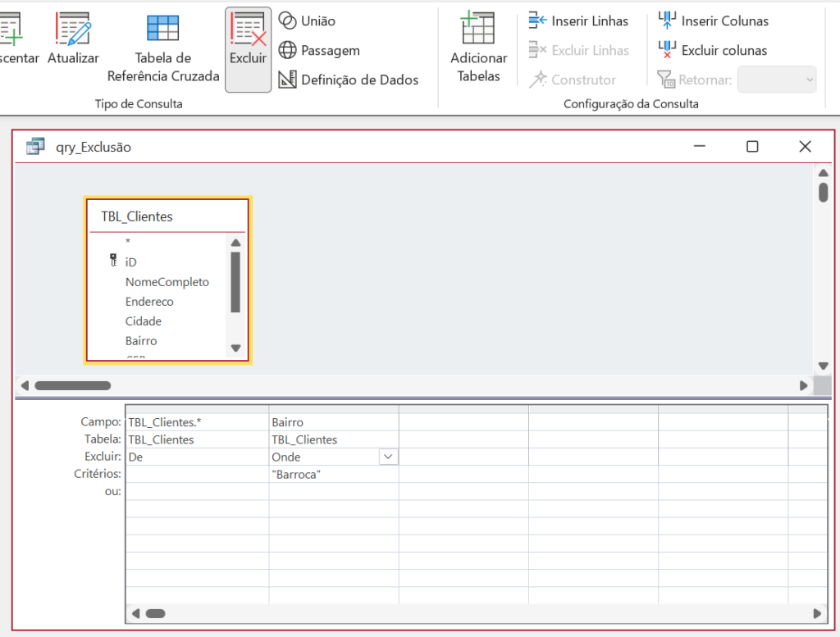This screenshot has height=637, width=840.
Task: Click Adicionar Tabelas icon
Action: coord(478,30)
